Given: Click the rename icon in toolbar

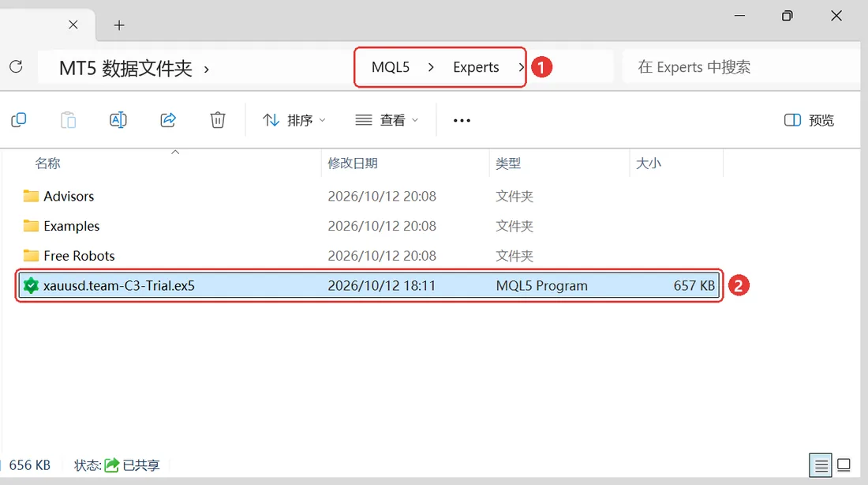Looking at the screenshot, I should [118, 120].
